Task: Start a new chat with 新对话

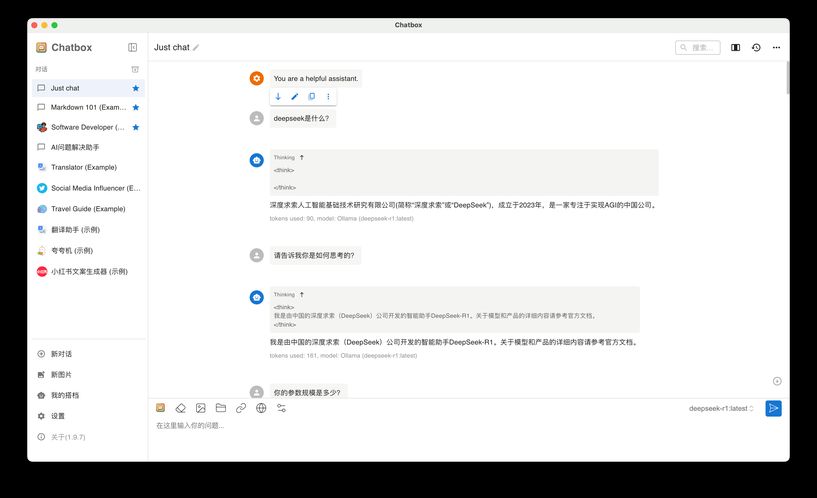Action: pyautogui.click(x=89, y=354)
